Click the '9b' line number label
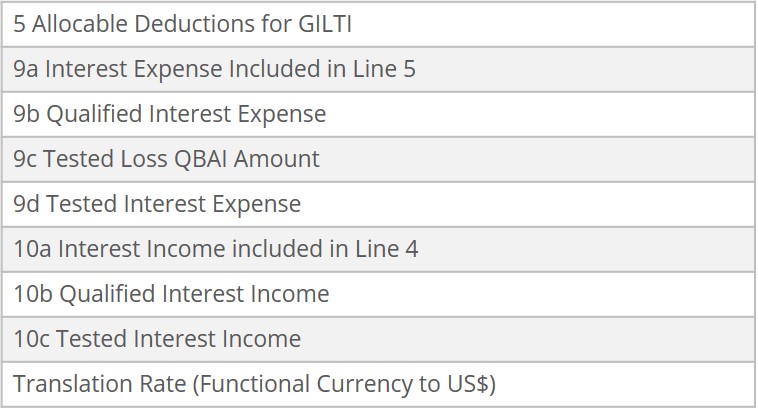 point(26,114)
